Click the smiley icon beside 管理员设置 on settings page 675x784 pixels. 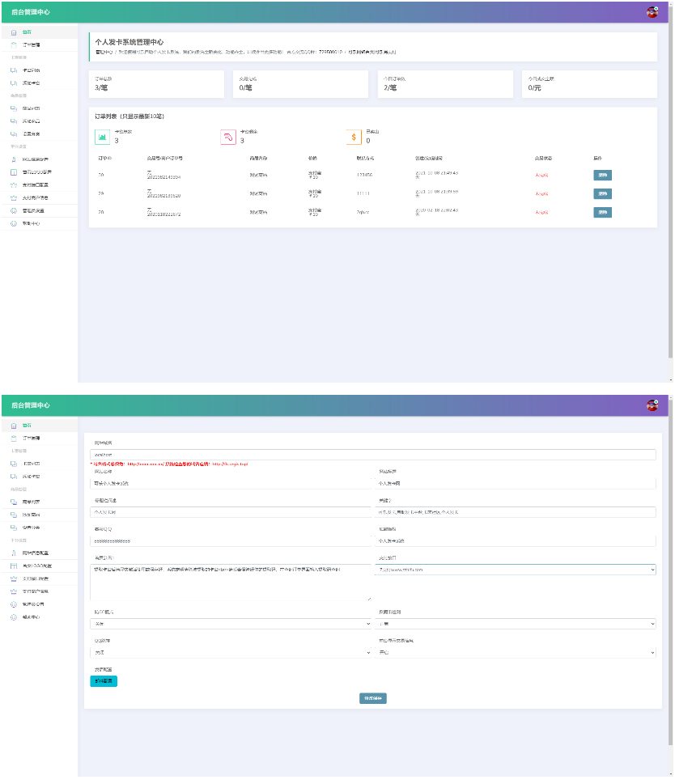click(x=14, y=604)
